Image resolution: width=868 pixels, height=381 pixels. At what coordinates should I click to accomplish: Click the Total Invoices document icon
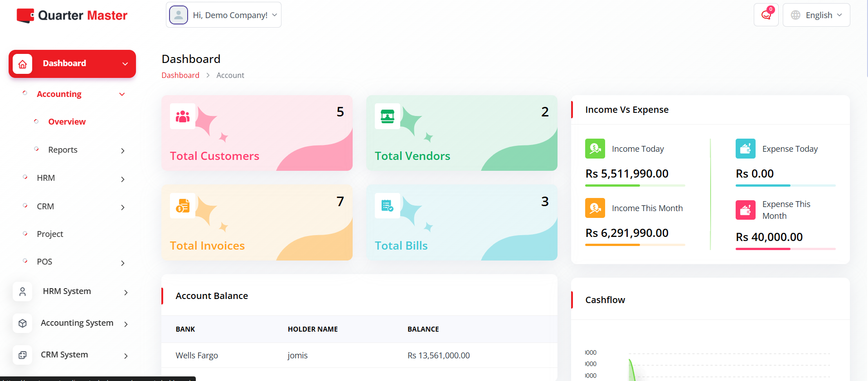pyautogui.click(x=183, y=206)
